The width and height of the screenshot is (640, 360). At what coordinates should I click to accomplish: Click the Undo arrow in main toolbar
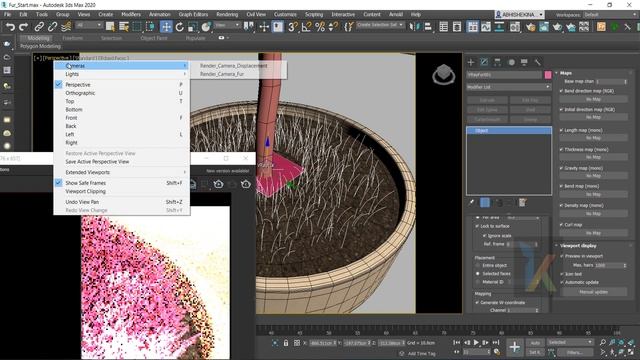click(10, 27)
